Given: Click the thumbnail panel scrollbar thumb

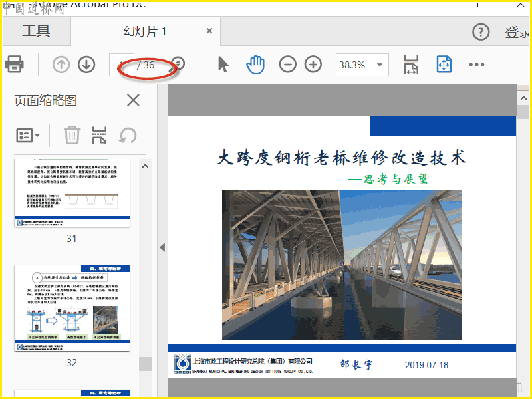Looking at the screenshot, I should (145, 364).
